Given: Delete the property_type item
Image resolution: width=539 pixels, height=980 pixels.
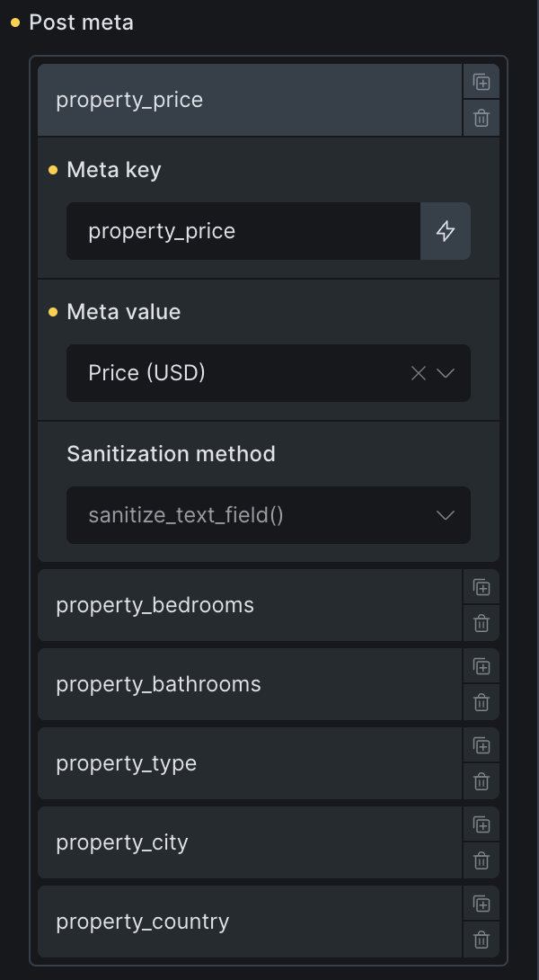Looking at the screenshot, I should point(482,781).
